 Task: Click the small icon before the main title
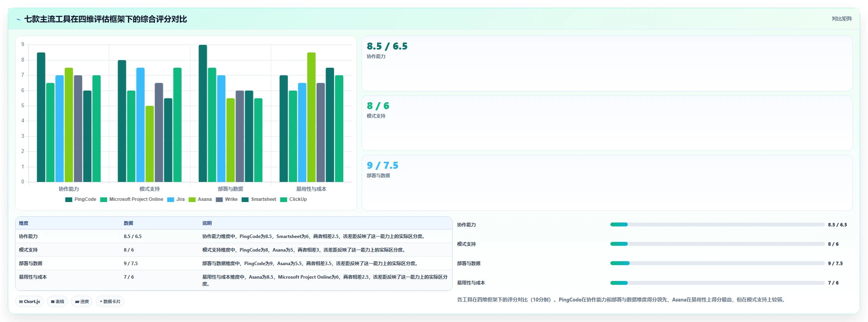pos(18,19)
